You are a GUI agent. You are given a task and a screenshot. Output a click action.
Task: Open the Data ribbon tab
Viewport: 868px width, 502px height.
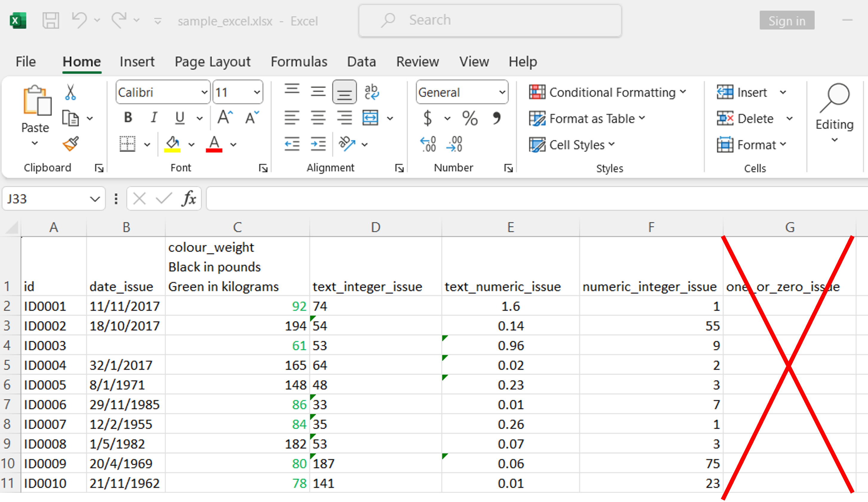click(361, 62)
